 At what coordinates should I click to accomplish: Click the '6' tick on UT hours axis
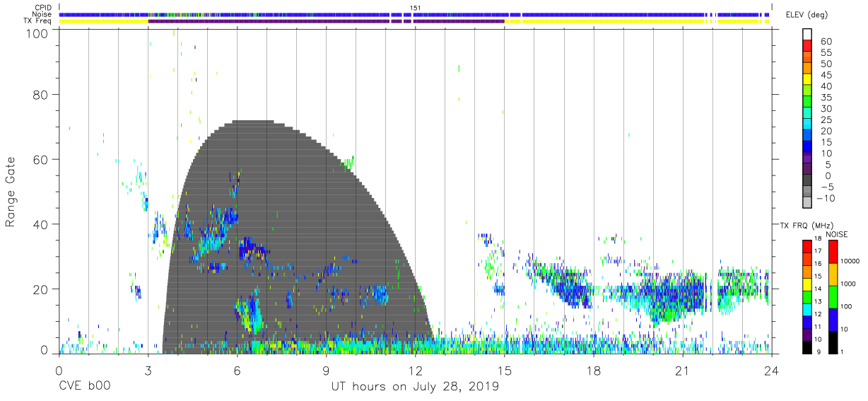pyautogui.click(x=237, y=370)
